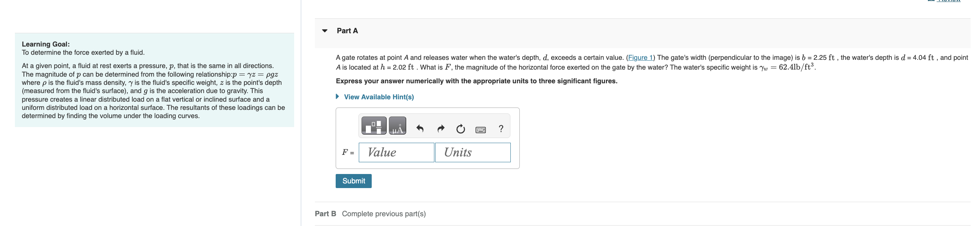Open equation toolbar help with question mark

click(x=502, y=128)
